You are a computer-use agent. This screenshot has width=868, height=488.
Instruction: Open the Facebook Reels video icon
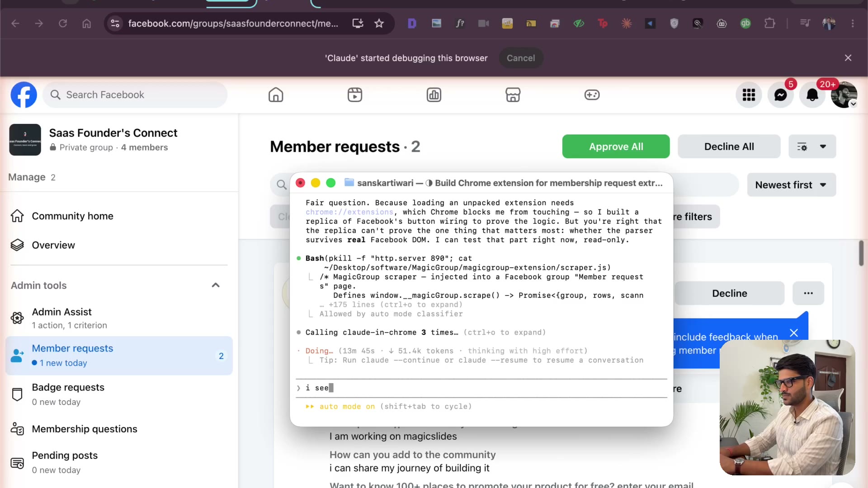355,95
